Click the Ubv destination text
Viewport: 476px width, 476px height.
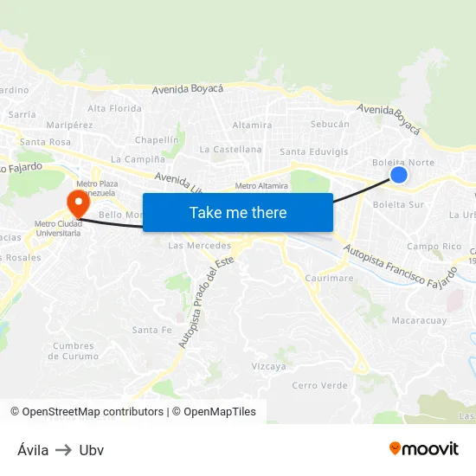pyautogui.click(x=92, y=450)
